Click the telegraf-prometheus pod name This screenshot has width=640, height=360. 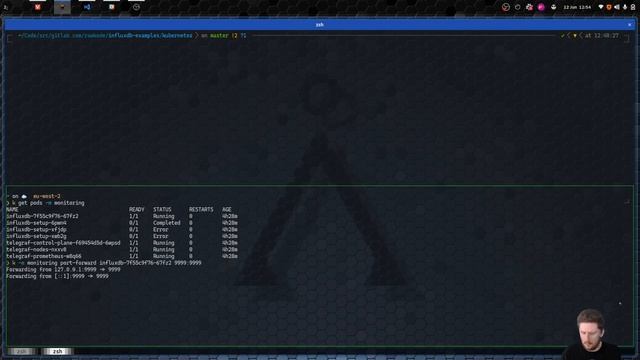tap(43, 256)
